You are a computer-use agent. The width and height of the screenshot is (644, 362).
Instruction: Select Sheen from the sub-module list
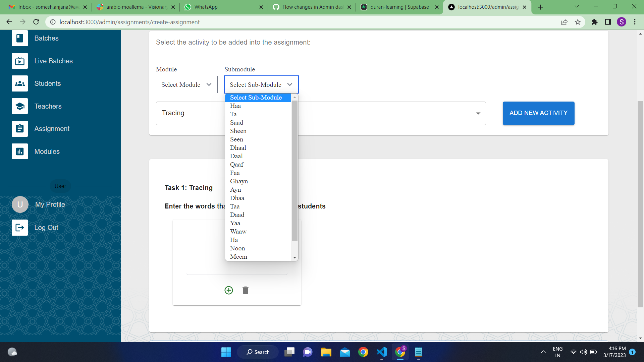pos(238,131)
